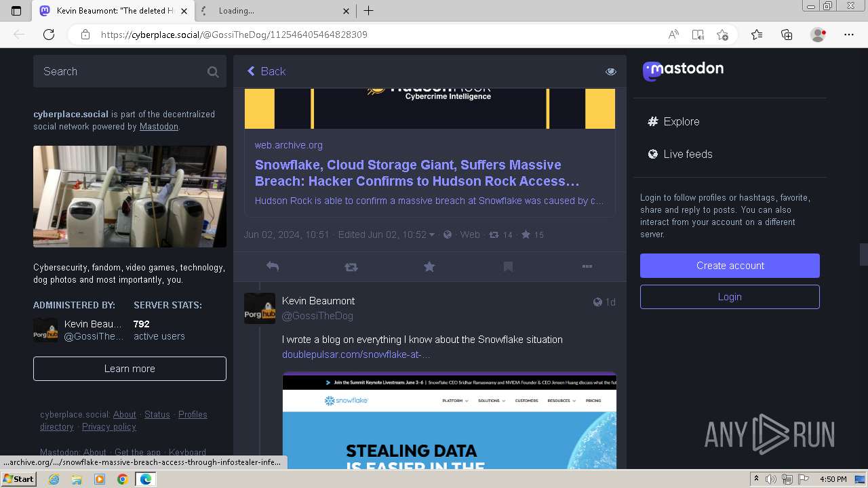The height and width of the screenshot is (488, 868).
Task: Open Chrome from the taskbar
Action: (122, 479)
